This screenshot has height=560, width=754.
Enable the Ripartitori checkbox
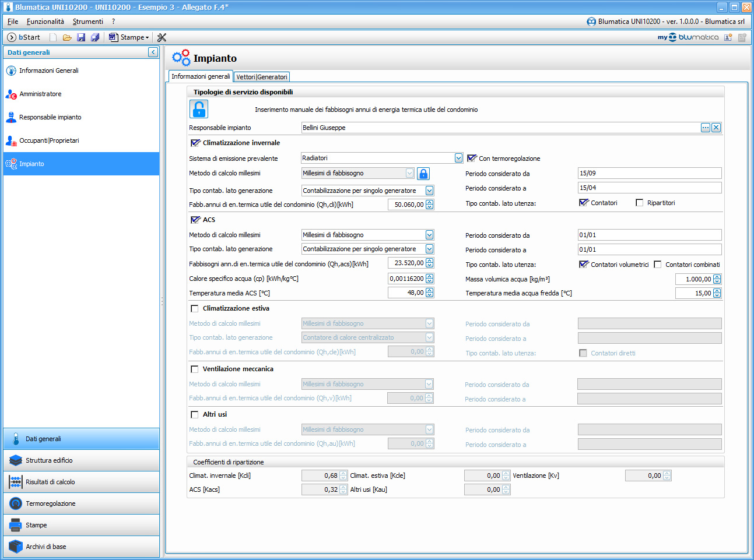click(639, 203)
